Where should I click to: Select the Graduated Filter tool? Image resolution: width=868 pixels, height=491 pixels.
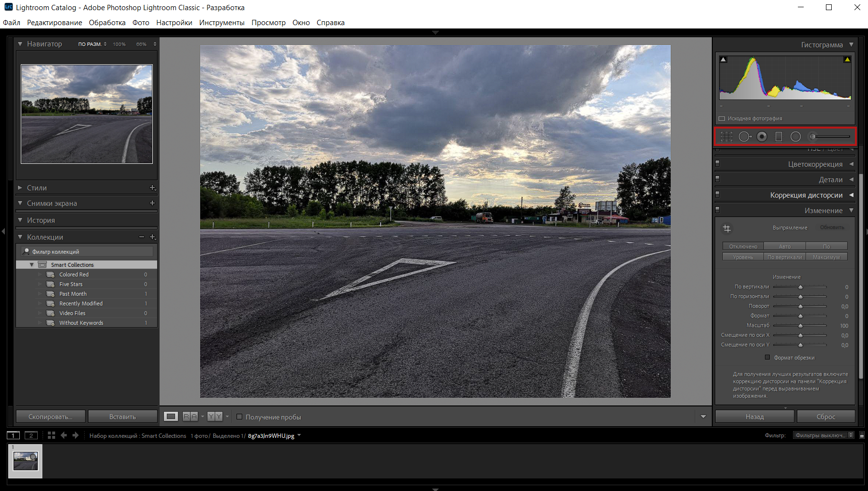coord(779,137)
